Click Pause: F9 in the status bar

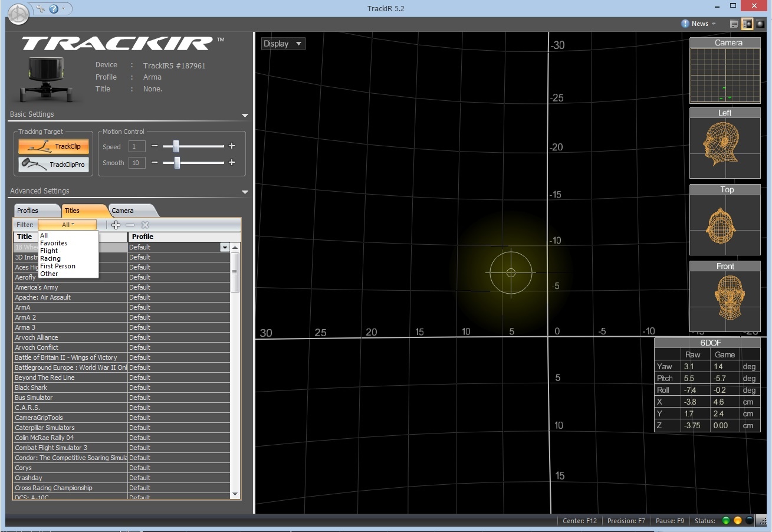(670, 521)
